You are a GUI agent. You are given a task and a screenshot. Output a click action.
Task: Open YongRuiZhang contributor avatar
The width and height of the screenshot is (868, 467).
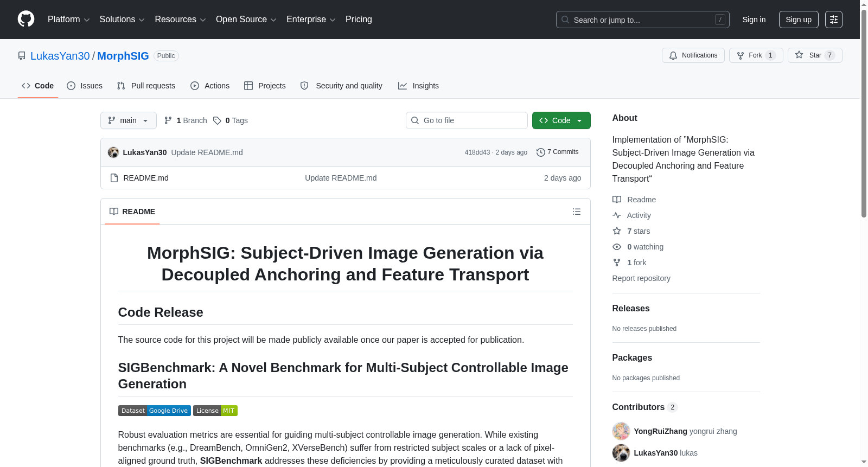[x=621, y=431]
